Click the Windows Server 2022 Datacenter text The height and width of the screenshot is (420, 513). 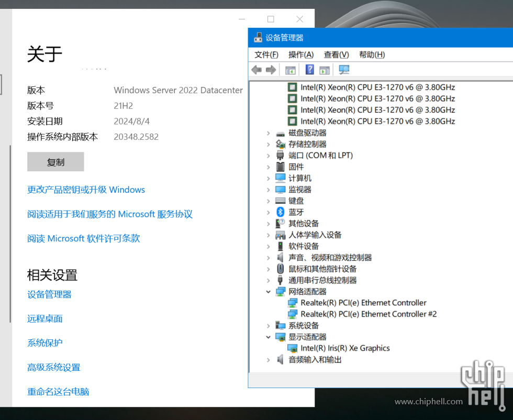pos(179,91)
